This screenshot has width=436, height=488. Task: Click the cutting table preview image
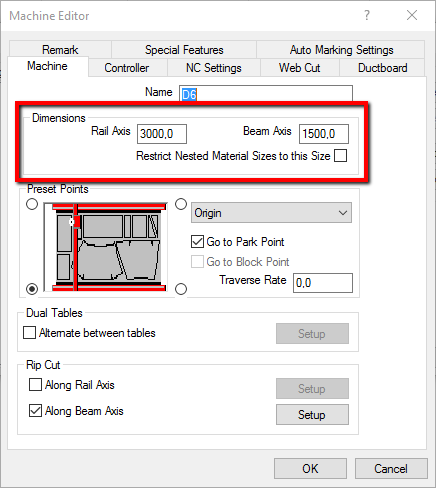105,247
